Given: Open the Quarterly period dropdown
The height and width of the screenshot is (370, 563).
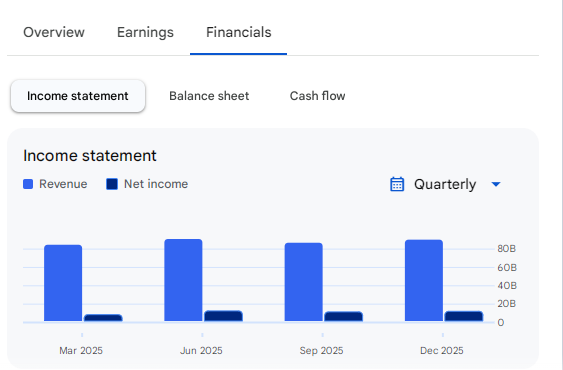Looking at the screenshot, I should pos(445,184).
